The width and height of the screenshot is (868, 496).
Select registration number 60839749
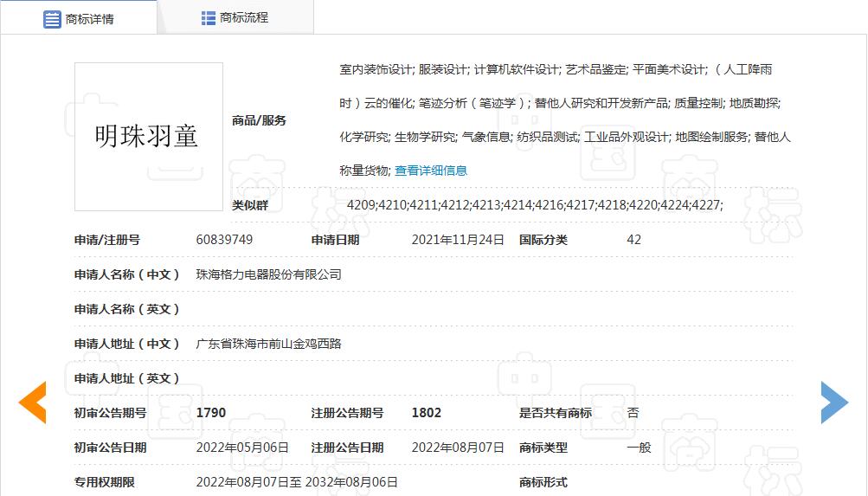pos(224,240)
